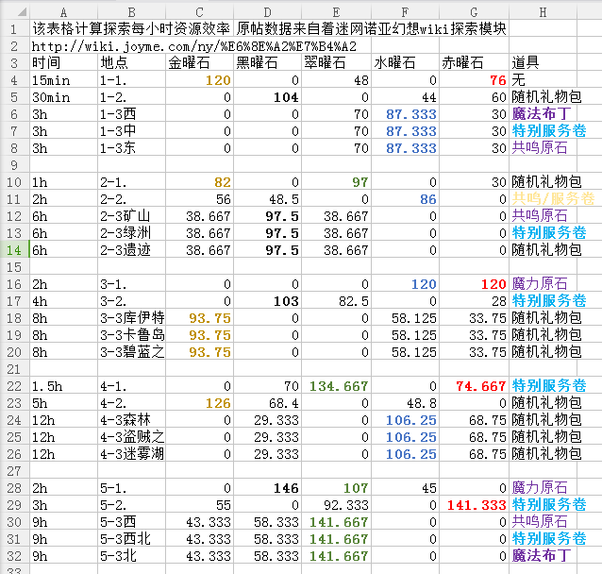Click the orange 93.75 in row 20
The width and height of the screenshot is (602, 574).
(x=210, y=352)
